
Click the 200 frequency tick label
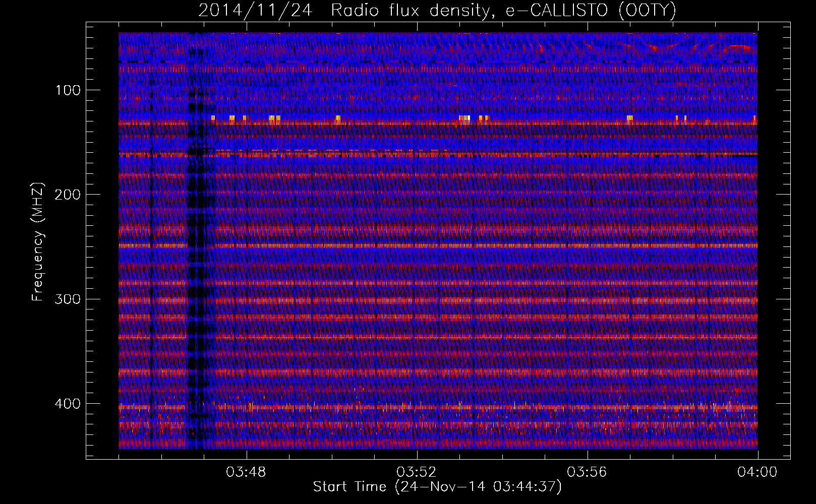68,195
